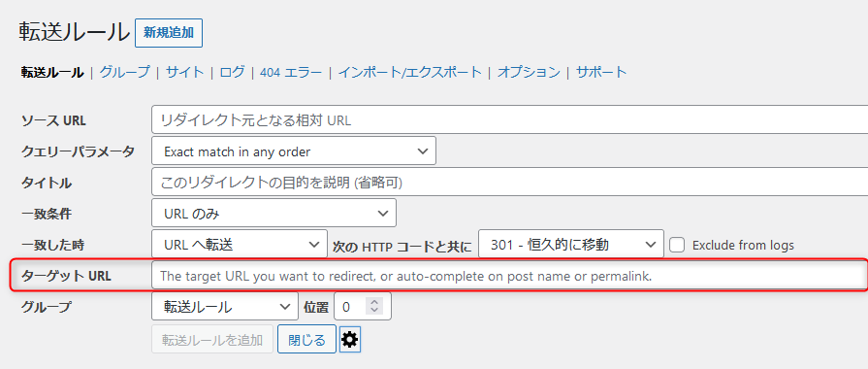Image resolution: width=868 pixels, height=369 pixels.
Task: Click the 新規追加 button
Action: click(x=169, y=33)
